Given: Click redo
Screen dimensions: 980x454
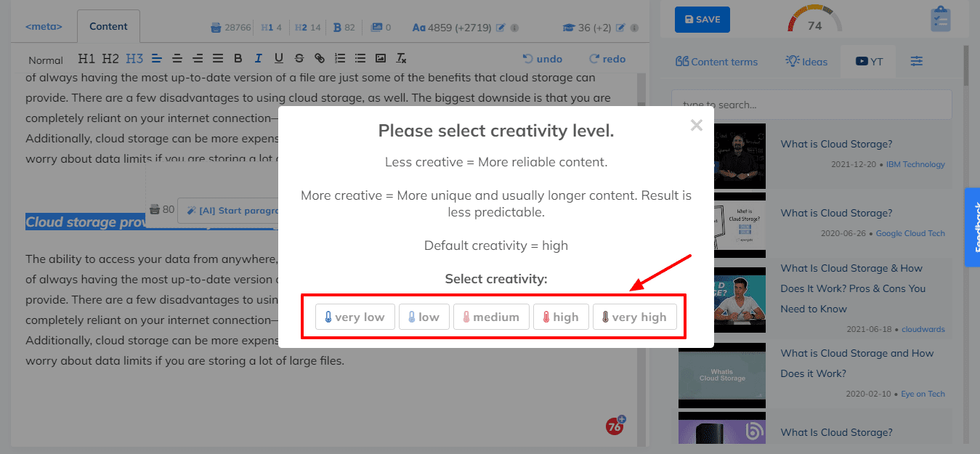Looking at the screenshot, I should pyautogui.click(x=607, y=59).
